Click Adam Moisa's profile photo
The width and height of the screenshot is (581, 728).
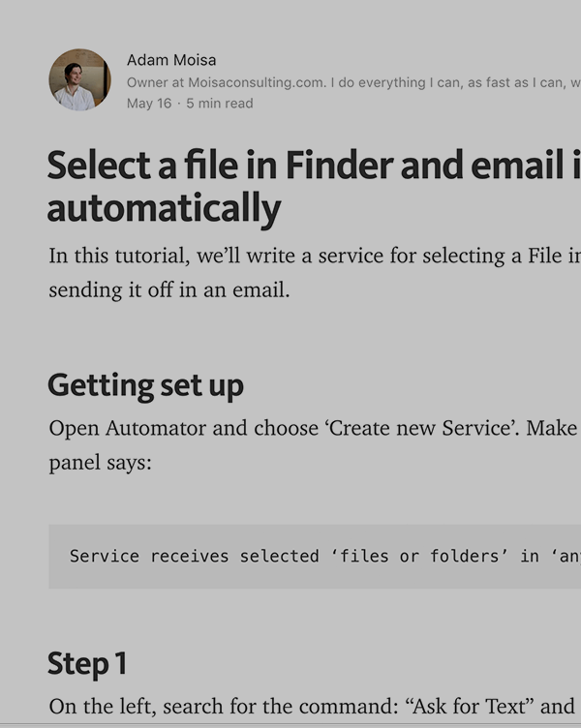point(79,79)
